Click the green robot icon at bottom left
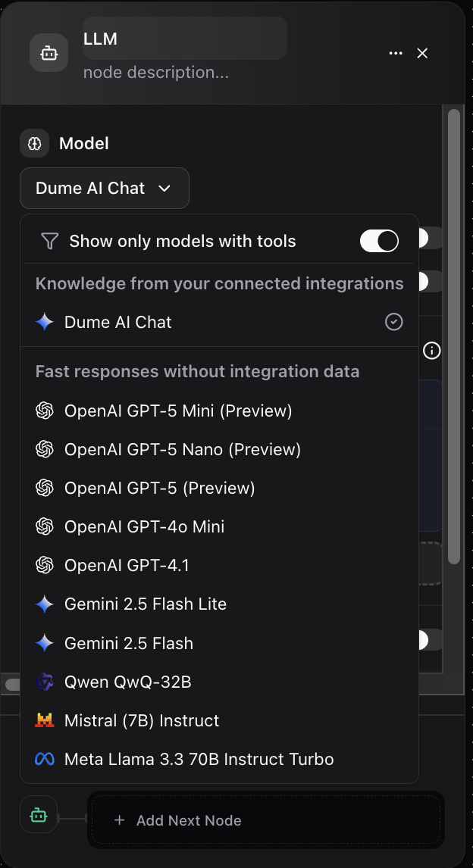The height and width of the screenshot is (868, 473). click(x=38, y=815)
